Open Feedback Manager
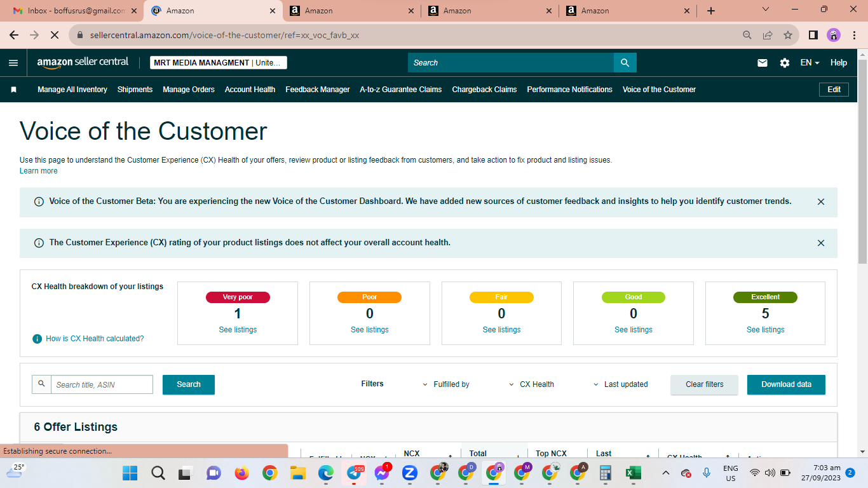The width and height of the screenshot is (868, 488). tap(318, 90)
